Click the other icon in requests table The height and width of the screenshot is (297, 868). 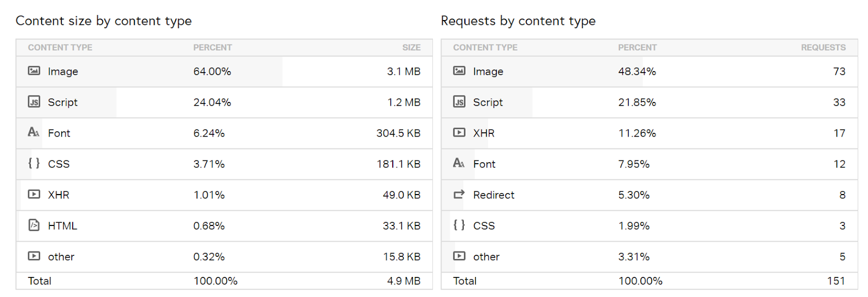click(x=459, y=256)
